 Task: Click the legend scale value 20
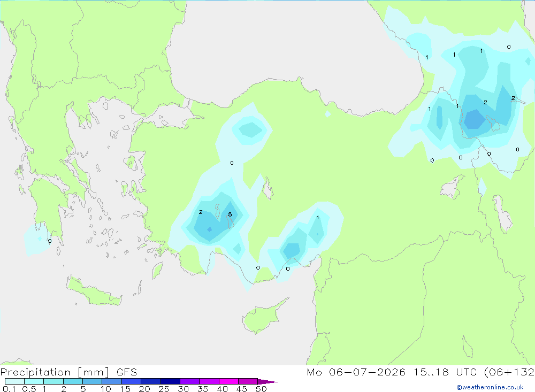tap(144, 389)
